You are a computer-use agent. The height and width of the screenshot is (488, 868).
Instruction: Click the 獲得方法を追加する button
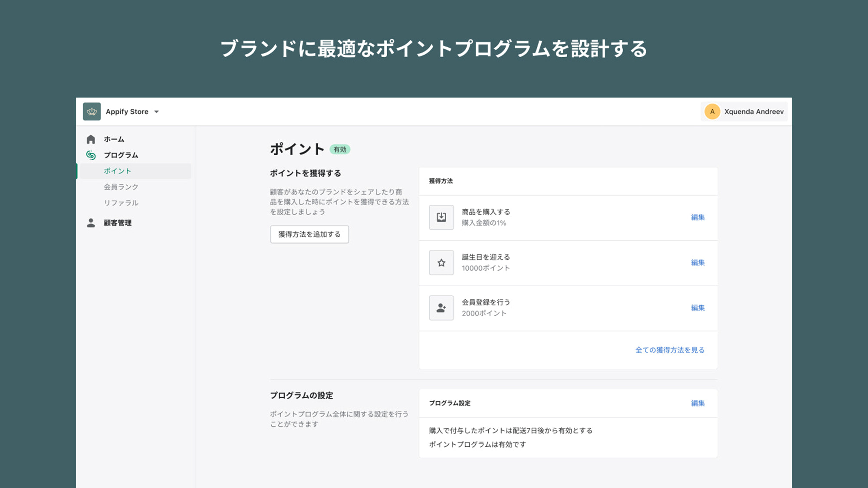(309, 234)
